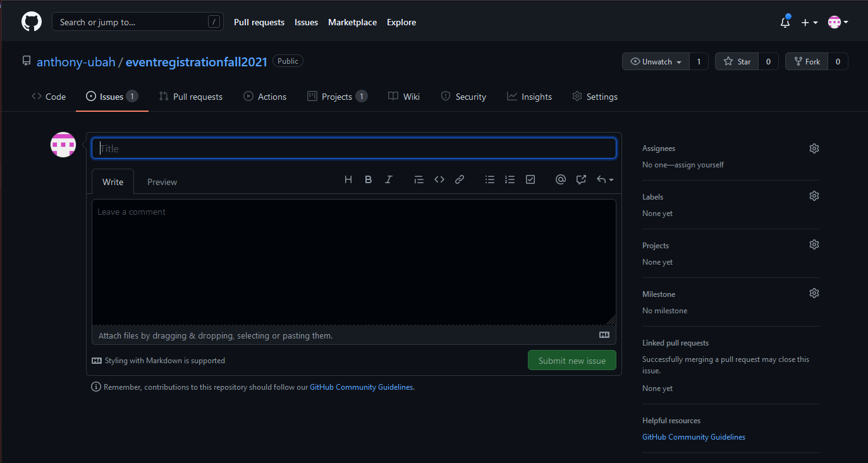Expand the Unwatch notifications dropdown

click(656, 62)
